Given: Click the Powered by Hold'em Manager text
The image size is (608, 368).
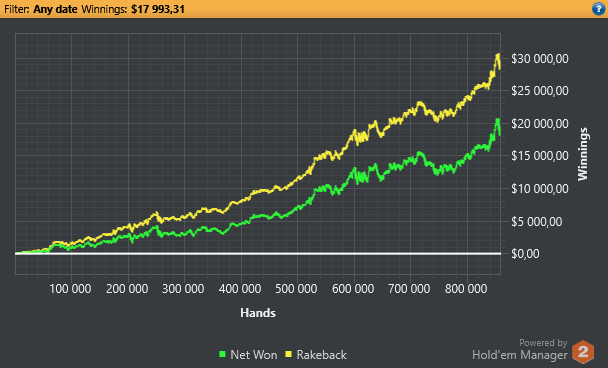Looking at the screenshot, I should click(x=520, y=349).
